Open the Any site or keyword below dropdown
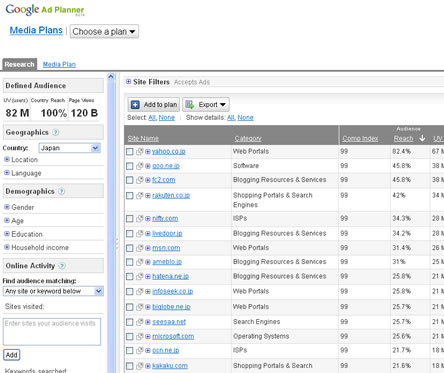The image size is (444, 373). click(53, 291)
